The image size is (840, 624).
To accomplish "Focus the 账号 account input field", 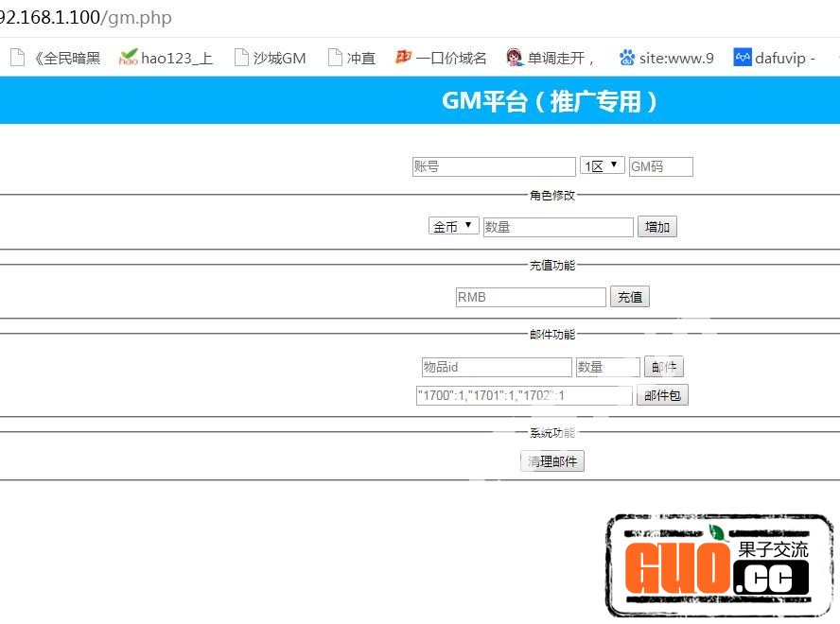I will [x=493, y=166].
